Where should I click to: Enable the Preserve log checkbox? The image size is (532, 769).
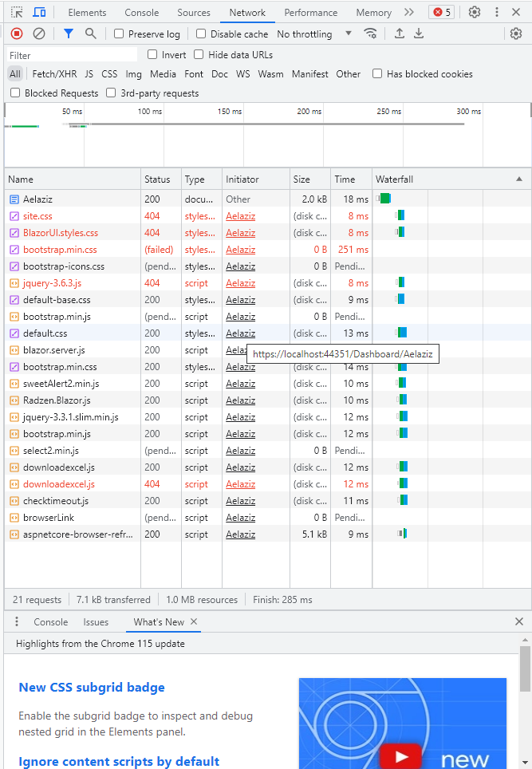(x=119, y=34)
